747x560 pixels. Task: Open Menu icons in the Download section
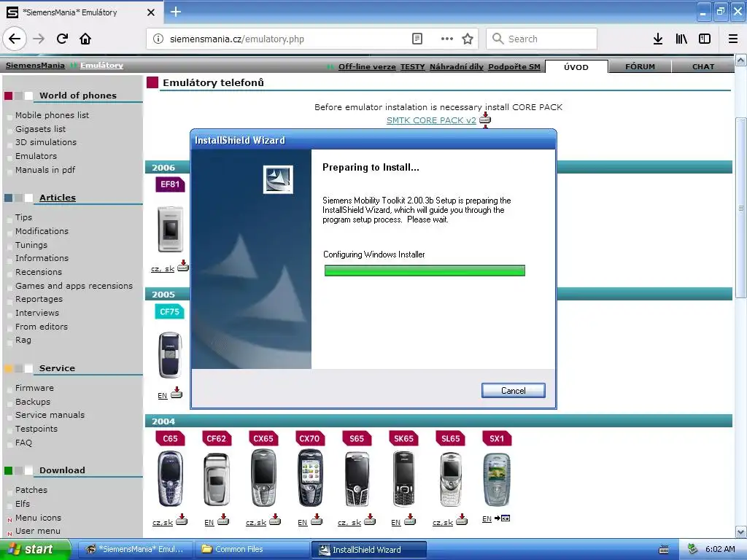pyautogui.click(x=38, y=517)
